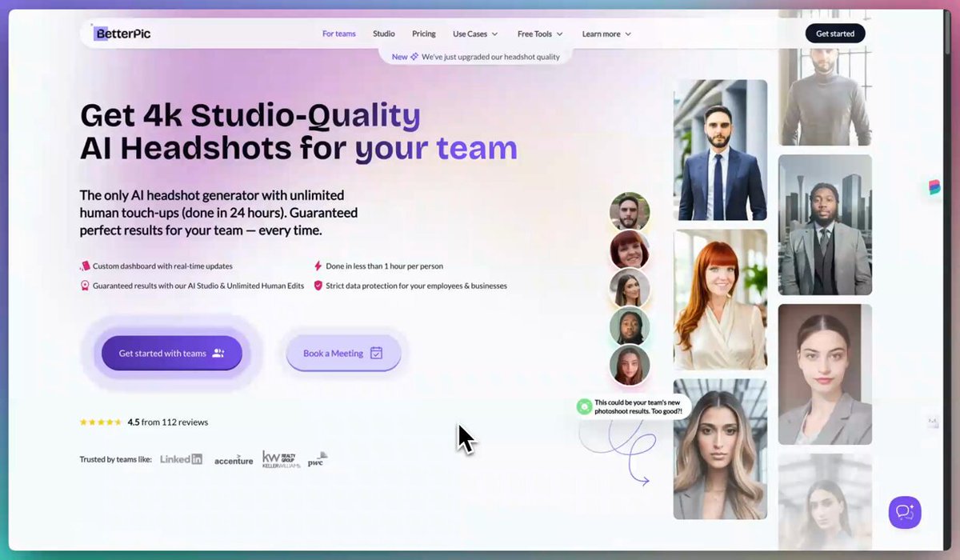Click the lightning bolt icon
The image size is (960, 560).
(x=318, y=266)
